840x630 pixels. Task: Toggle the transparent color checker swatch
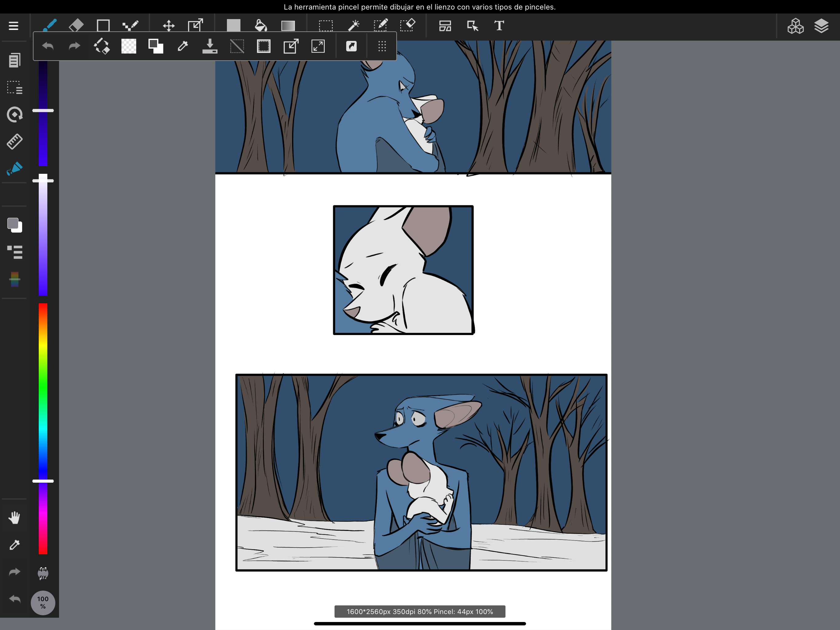tap(129, 46)
